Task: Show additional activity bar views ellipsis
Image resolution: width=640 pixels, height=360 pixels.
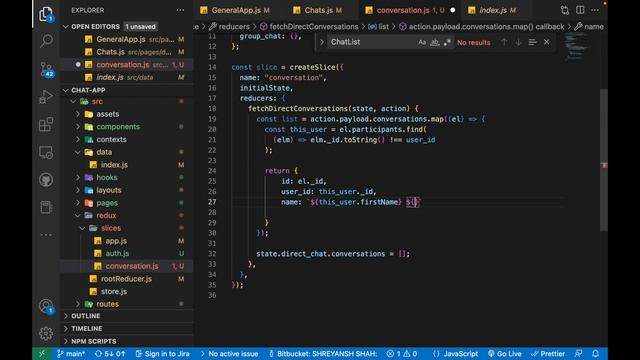Action: pos(46,235)
